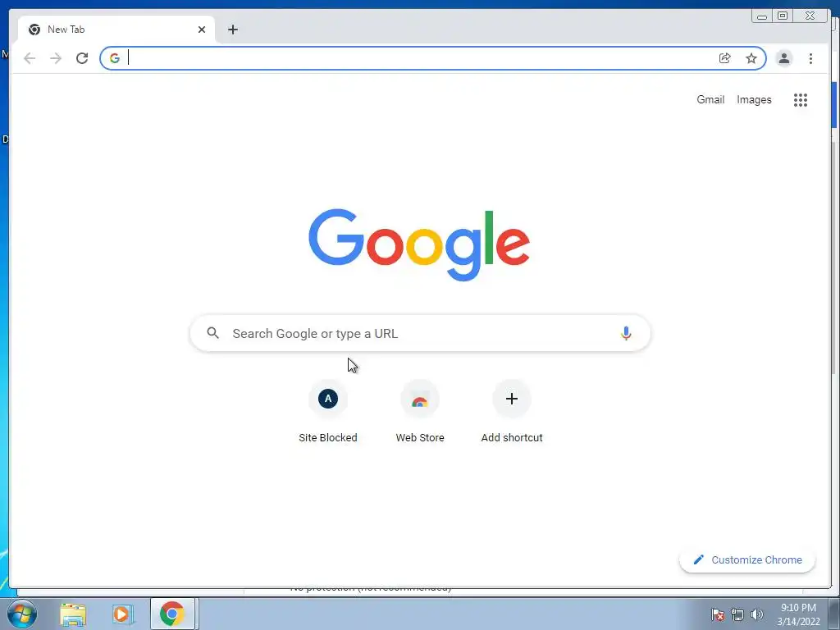Open the Chrome three-dot menu
This screenshot has width=840, height=630.
pos(810,58)
